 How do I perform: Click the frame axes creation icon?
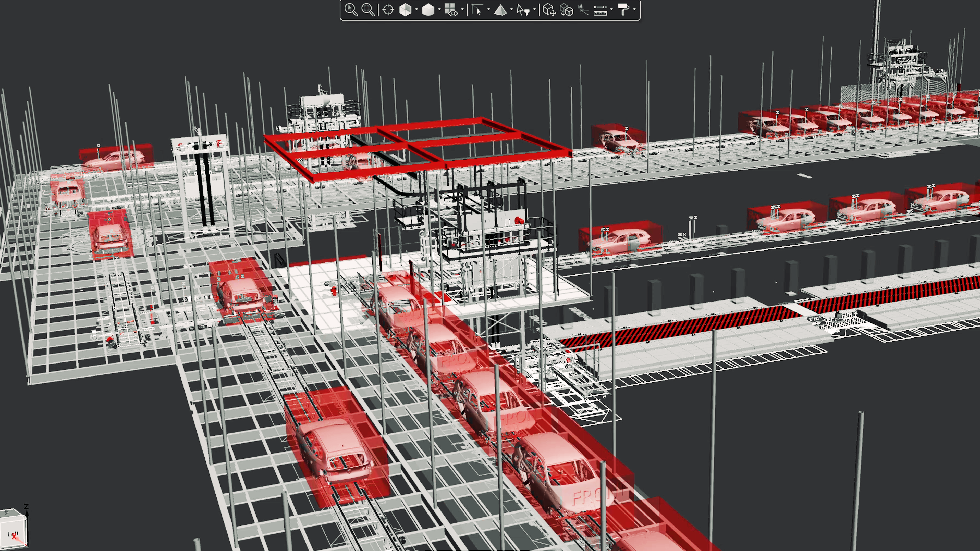[x=583, y=9]
